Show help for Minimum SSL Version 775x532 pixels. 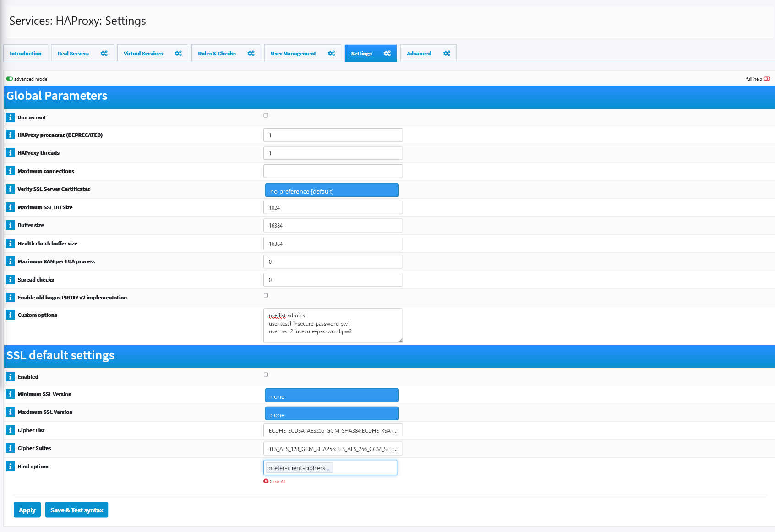[10, 394]
